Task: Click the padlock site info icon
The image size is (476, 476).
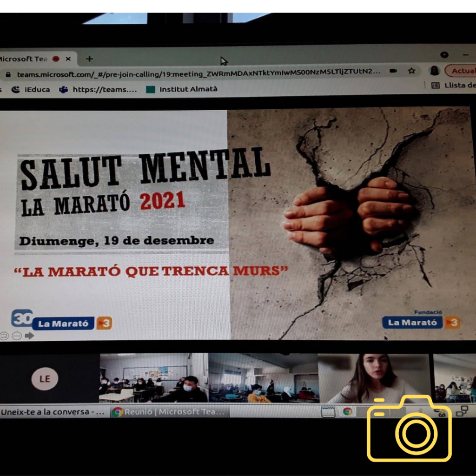Action: point(8,74)
